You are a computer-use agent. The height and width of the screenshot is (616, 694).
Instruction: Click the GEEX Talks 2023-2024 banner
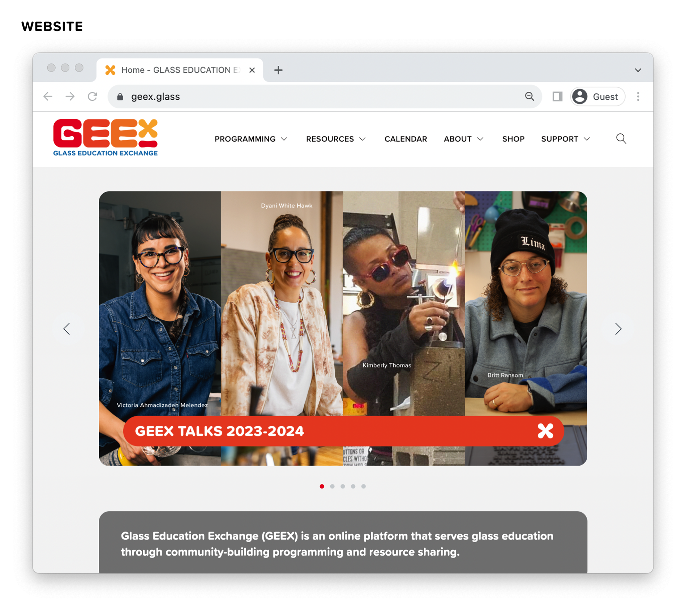[x=343, y=431]
